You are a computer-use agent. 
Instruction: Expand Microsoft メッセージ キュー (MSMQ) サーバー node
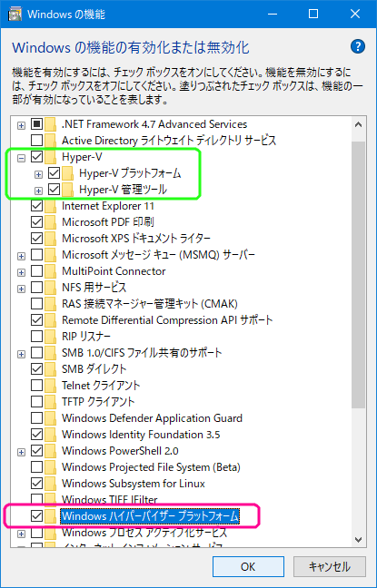22,257
